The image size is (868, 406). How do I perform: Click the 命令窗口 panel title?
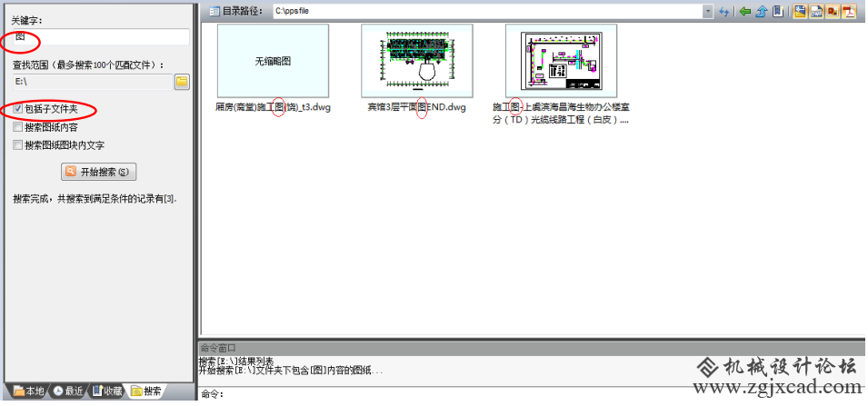coord(217,348)
